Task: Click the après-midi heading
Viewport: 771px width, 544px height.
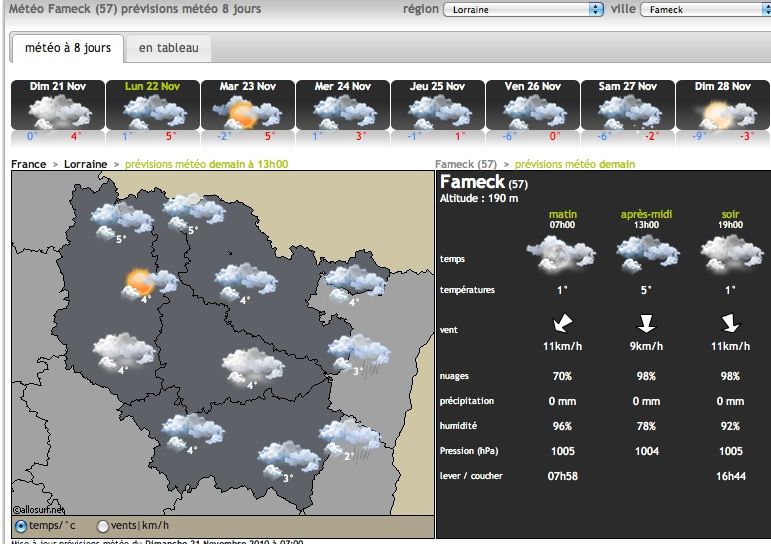Action: 646,214
